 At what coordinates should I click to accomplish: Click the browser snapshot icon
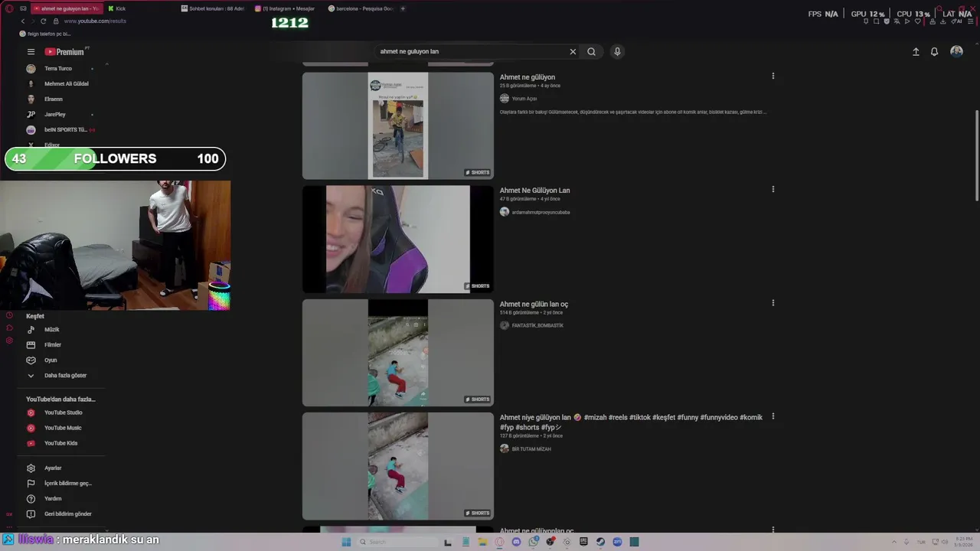pos(876,21)
